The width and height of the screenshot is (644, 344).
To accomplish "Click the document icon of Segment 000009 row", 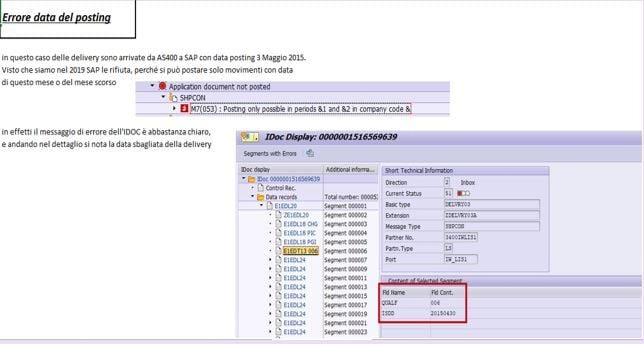I will tap(279, 269).
